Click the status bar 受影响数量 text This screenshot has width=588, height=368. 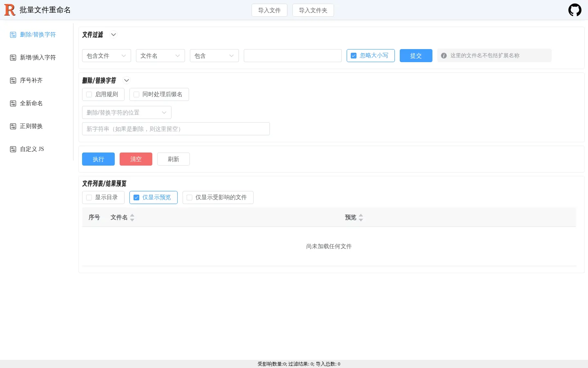coord(272,364)
